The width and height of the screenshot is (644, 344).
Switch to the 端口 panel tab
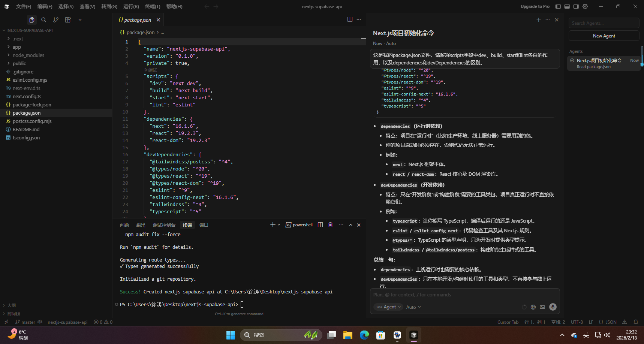click(204, 225)
